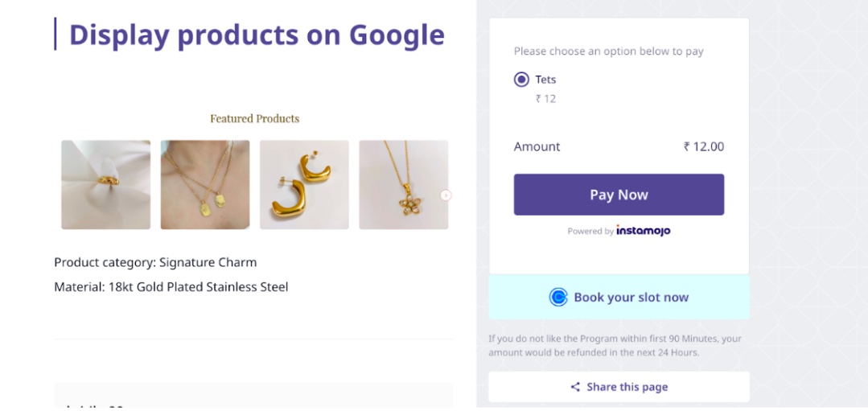868x411 pixels.
Task: Click the Featured Products heading
Action: coord(254,118)
